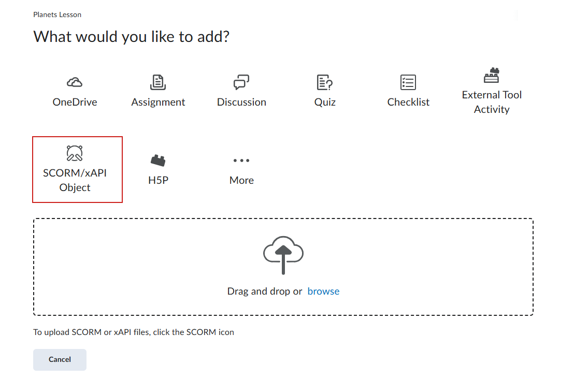Click the "More" text label

241,180
